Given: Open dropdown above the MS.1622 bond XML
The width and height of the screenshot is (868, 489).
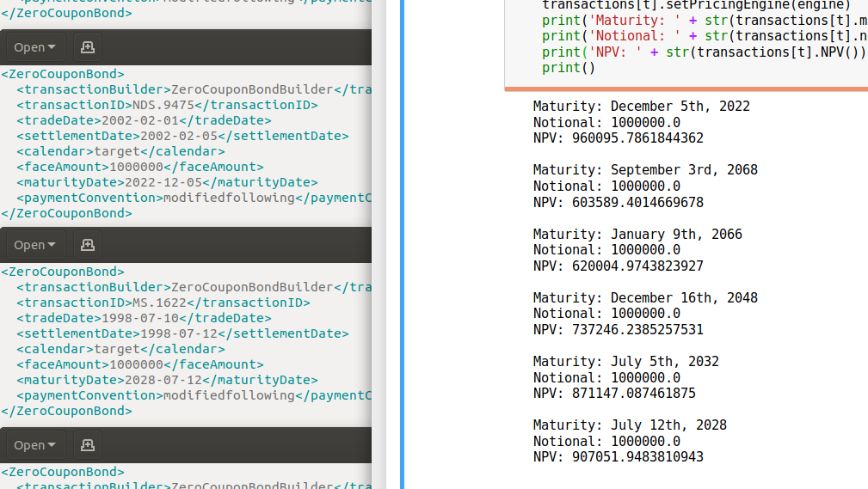Looking at the screenshot, I should (x=35, y=244).
